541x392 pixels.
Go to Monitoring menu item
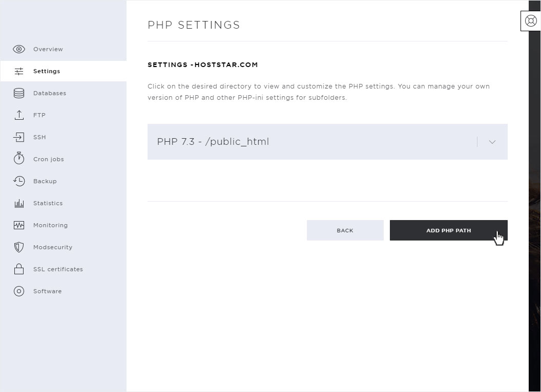click(x=50, y=225)
